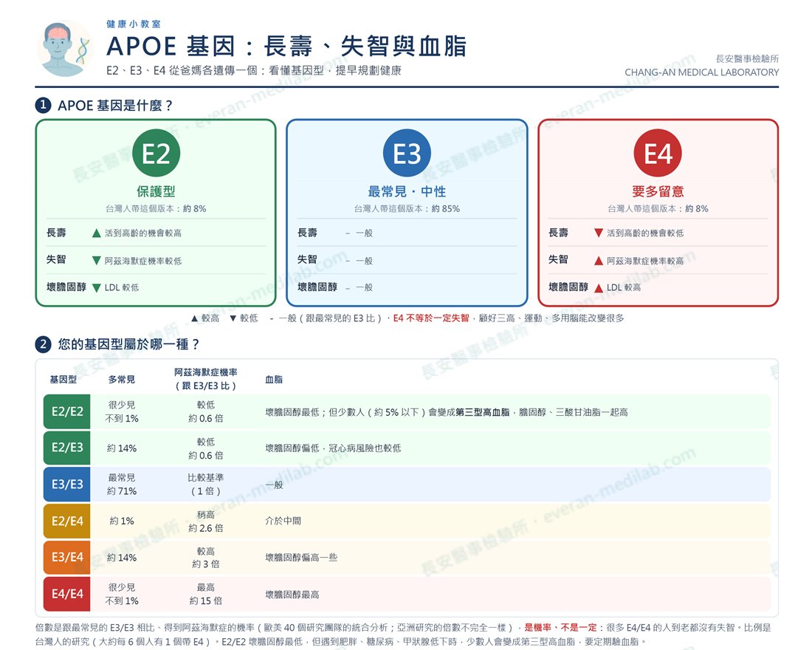
Task: Click the 健康小教室 label
Action: point(134,24)
